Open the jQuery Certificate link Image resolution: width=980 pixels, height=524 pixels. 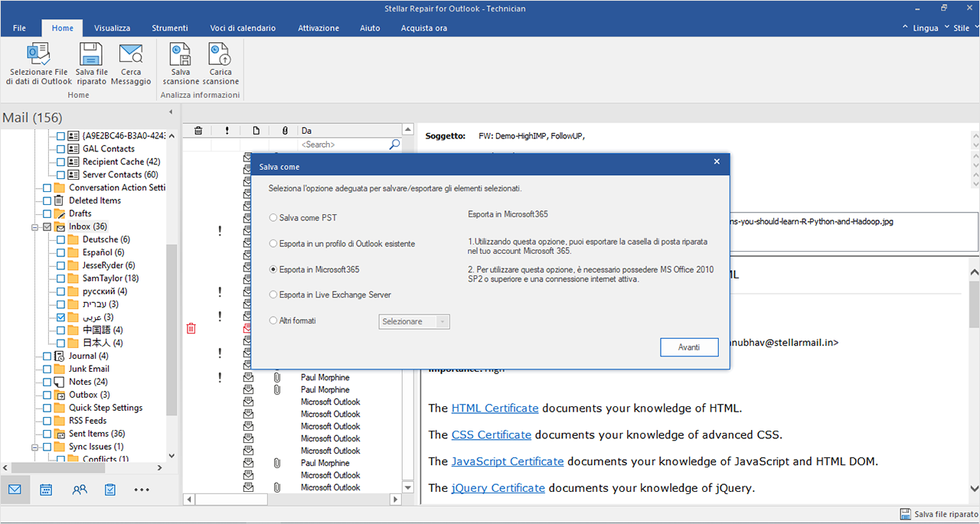(x=498, y=487)
